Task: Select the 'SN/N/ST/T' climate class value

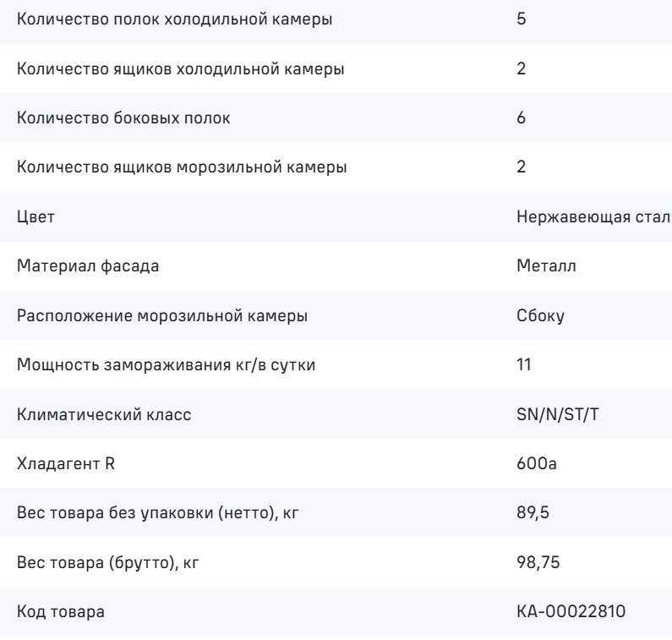Action: [557, 414]
